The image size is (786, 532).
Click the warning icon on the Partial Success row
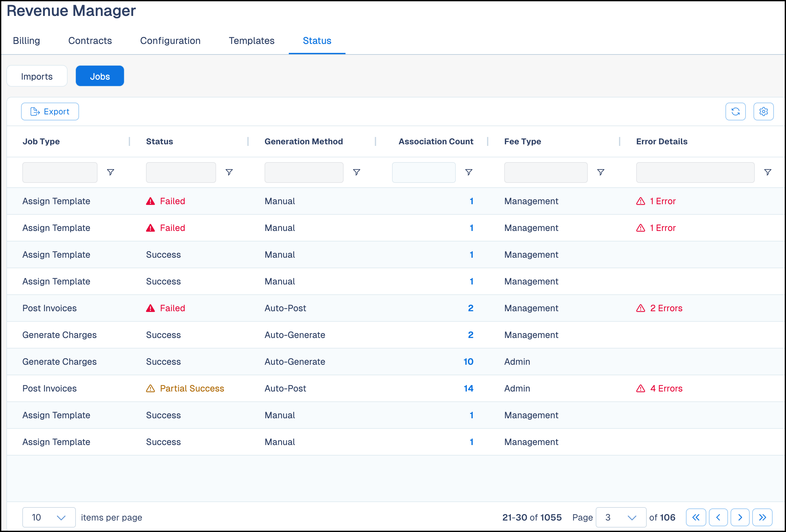click(150, 388)
